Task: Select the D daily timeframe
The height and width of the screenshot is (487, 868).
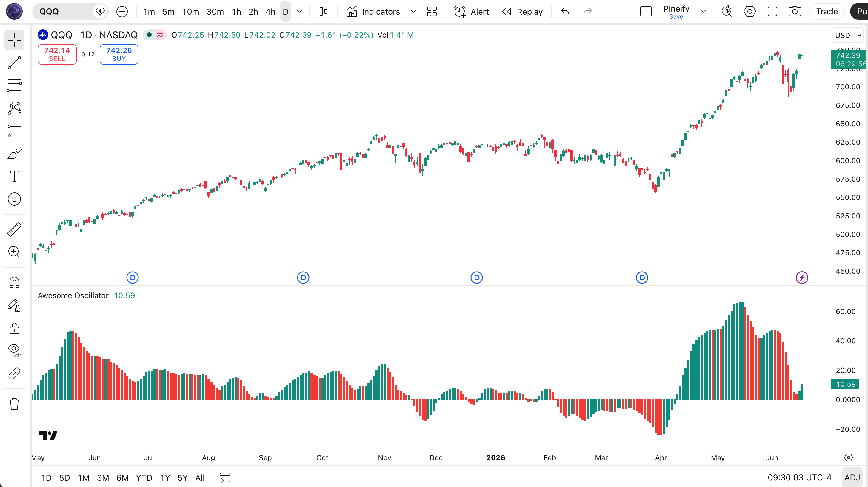Action: tap(285, 12)
